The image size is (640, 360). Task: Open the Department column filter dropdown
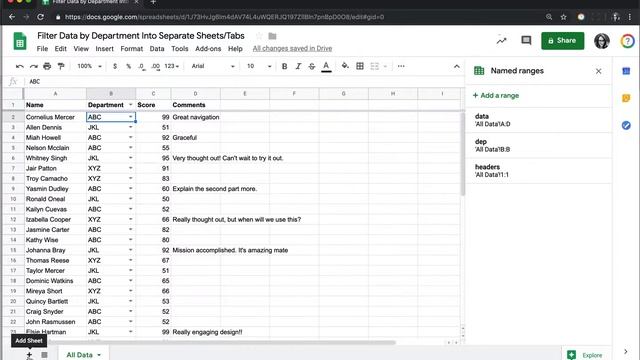click(131, 105)
